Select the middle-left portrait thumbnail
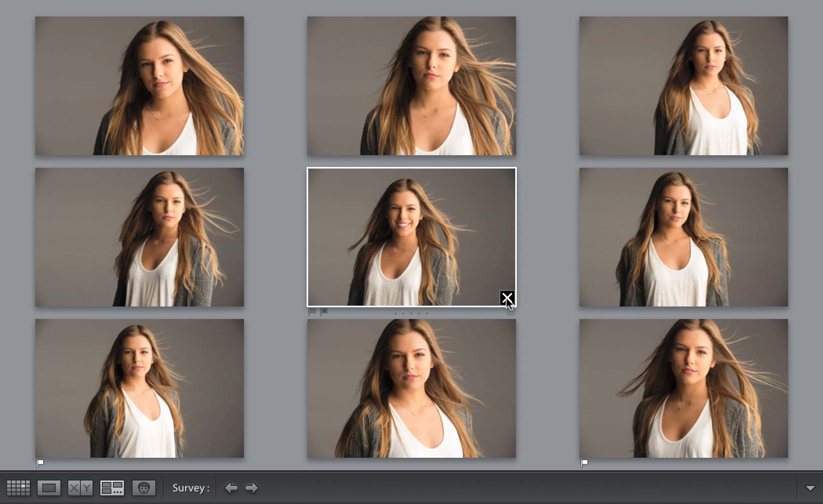Screen dimensions: 823x504 tap(140, 237)
